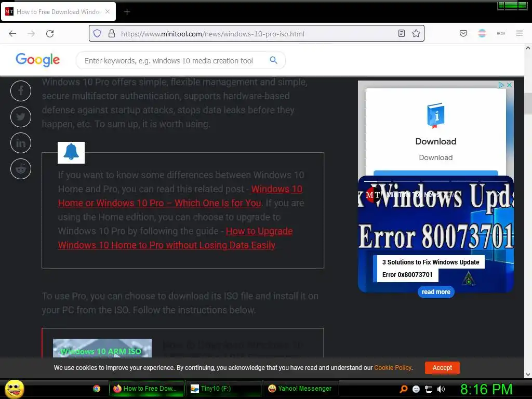This screenshot has height=399, width=532.
Task: Toggle reader view icon in address bar
Action: tap(402, 34)
